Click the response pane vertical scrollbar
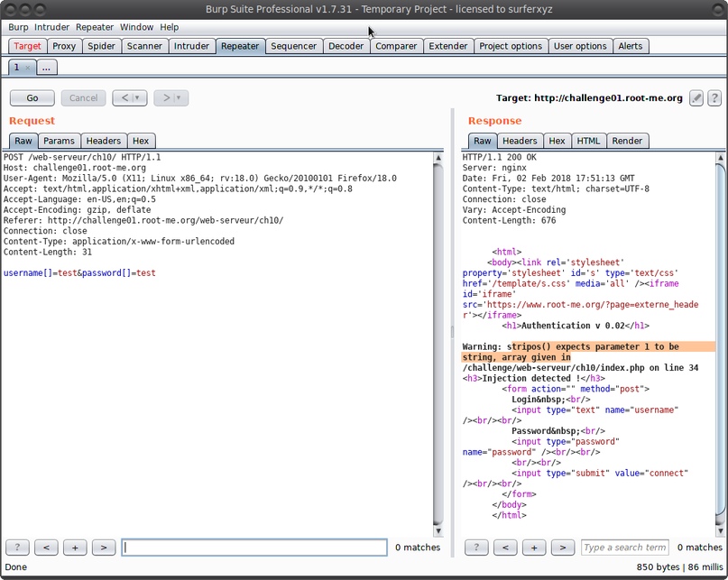The width and height of the screenshot is (728, 580). pos(719,343)
